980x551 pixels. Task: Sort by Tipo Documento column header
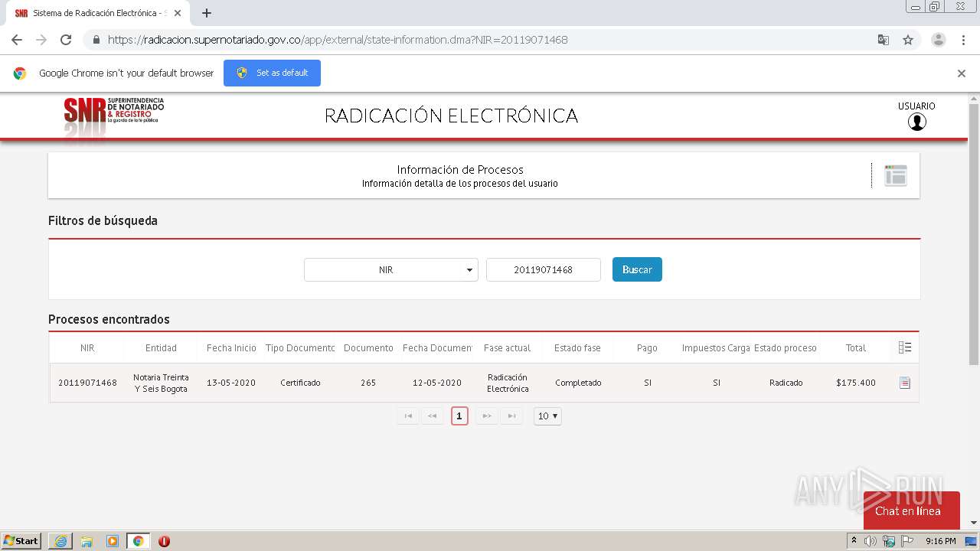[x=300, y=347]
